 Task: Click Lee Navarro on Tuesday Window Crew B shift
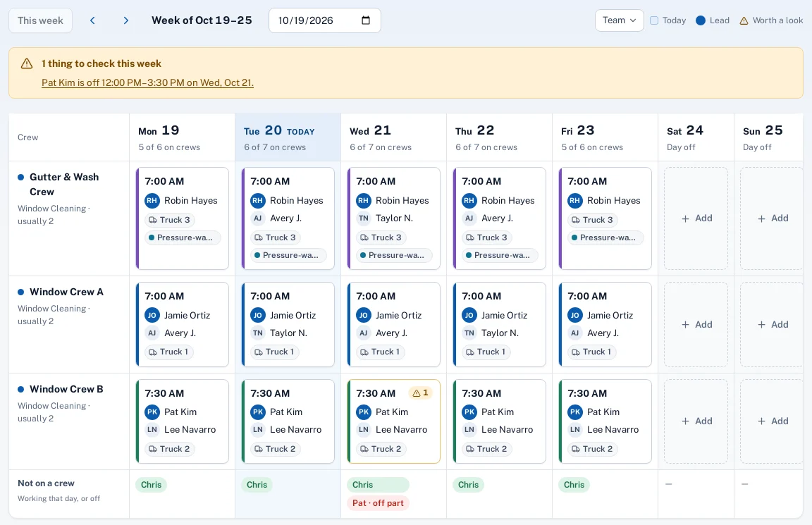[x=296, y=430]
